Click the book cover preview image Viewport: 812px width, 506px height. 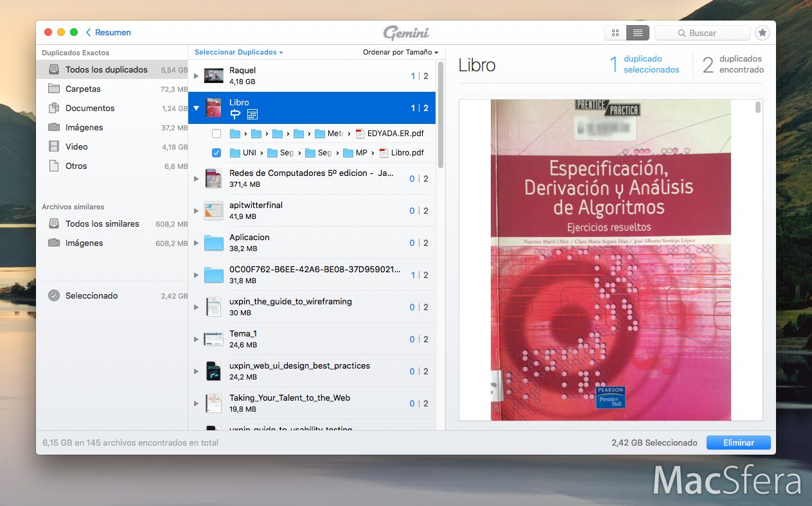point(610,260)
